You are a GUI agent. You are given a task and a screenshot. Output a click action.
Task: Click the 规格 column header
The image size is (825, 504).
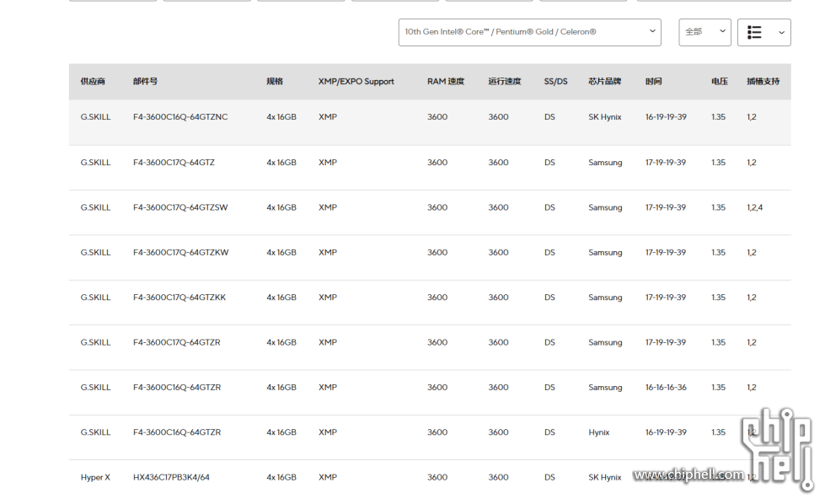pos(275,82)
